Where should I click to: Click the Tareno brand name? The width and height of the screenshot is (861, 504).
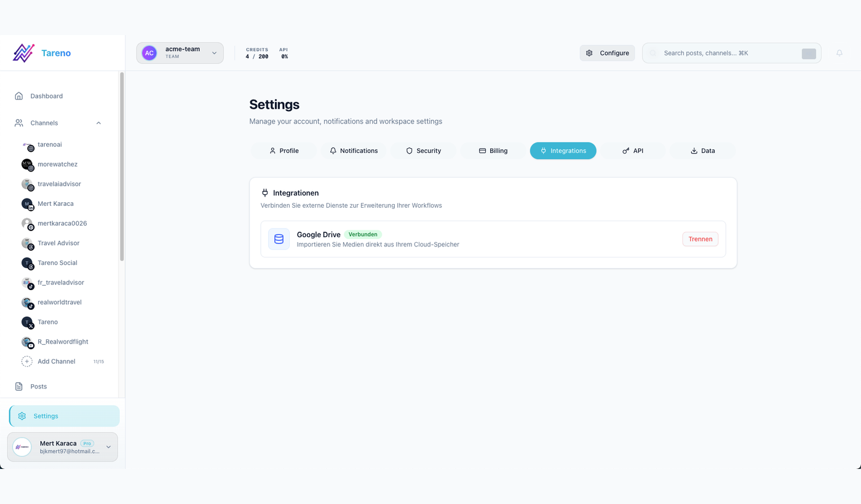tap(56, 53)
